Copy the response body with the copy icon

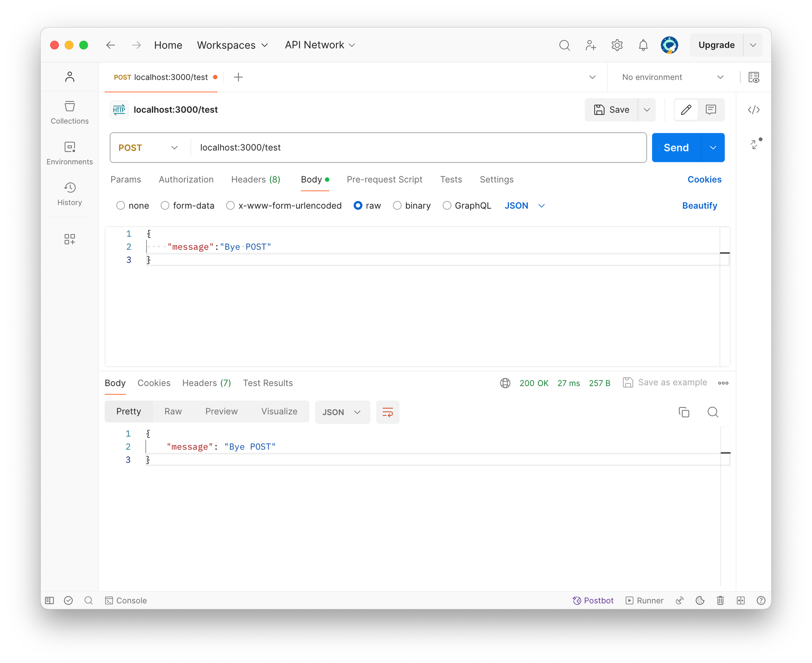click(684, 412)
